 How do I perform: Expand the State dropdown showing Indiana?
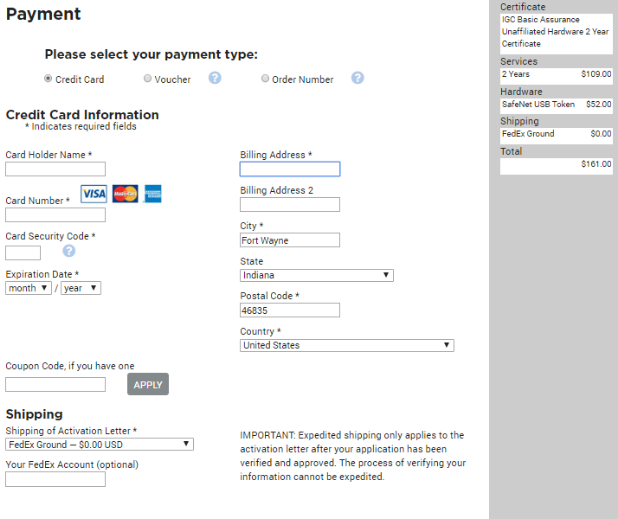point(316,275)
